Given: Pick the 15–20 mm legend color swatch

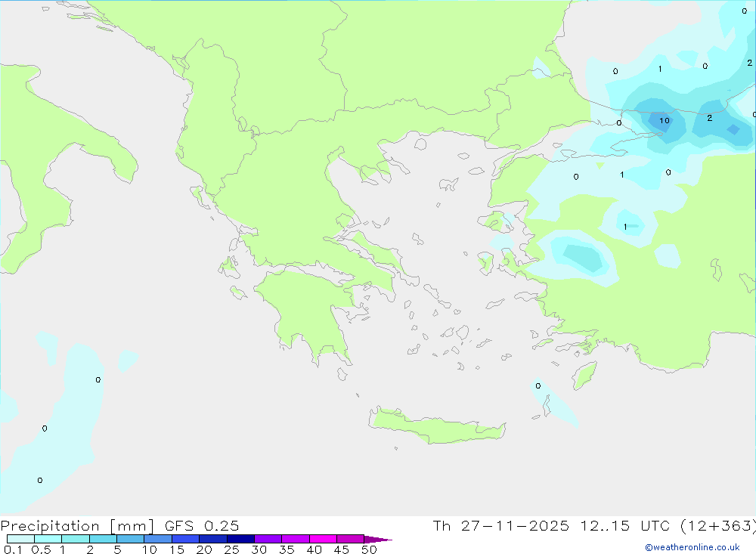Looking at the screenshot, I should click(x=186, y=539).
